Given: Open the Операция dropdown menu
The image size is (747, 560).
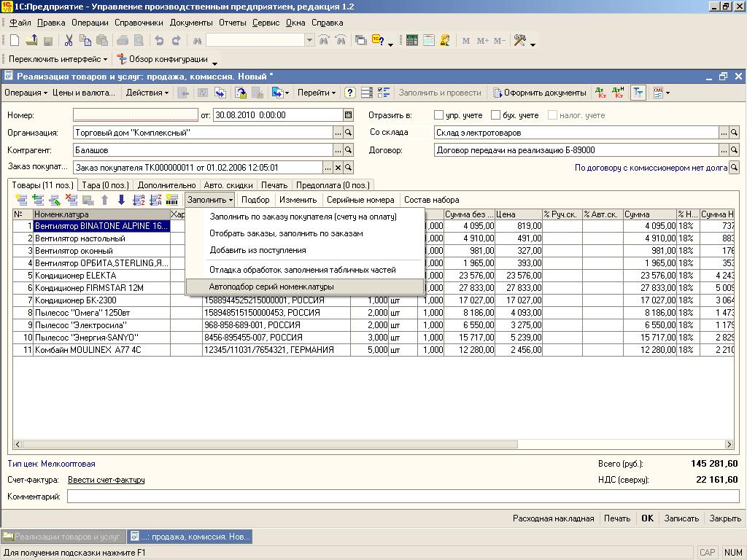Looking at the screenshot, I should 26,93.
